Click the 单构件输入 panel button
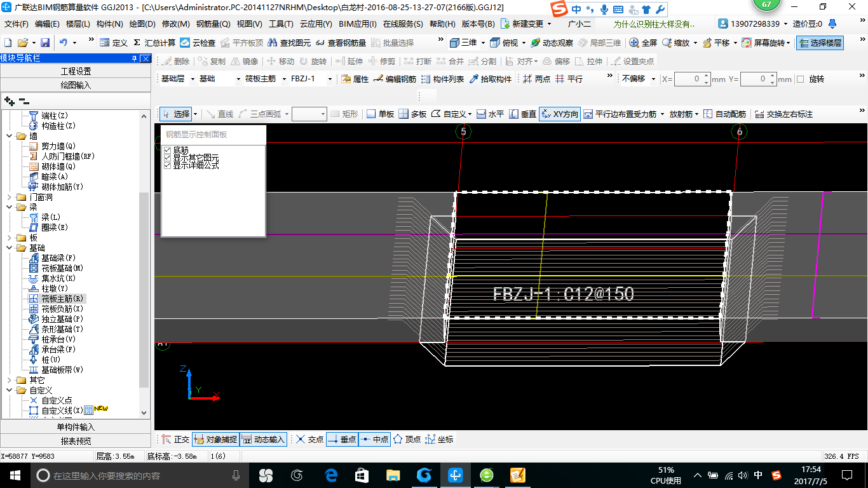Viewport: 868px width, 488px height. point(76,427)
